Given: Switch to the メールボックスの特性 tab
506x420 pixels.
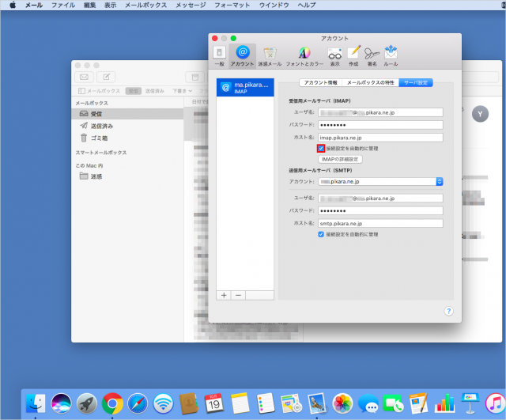Looking at the screenshot, I should [372, 82].
